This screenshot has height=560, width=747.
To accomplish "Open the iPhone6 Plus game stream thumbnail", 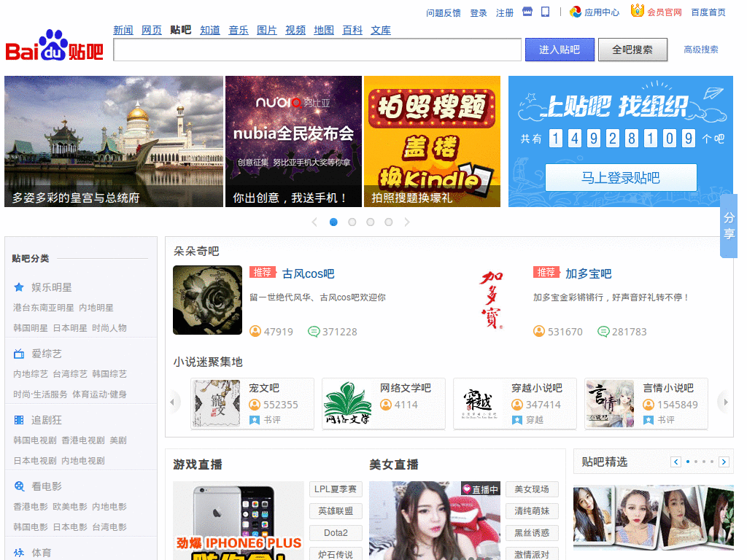I will (x=239, y=521).
